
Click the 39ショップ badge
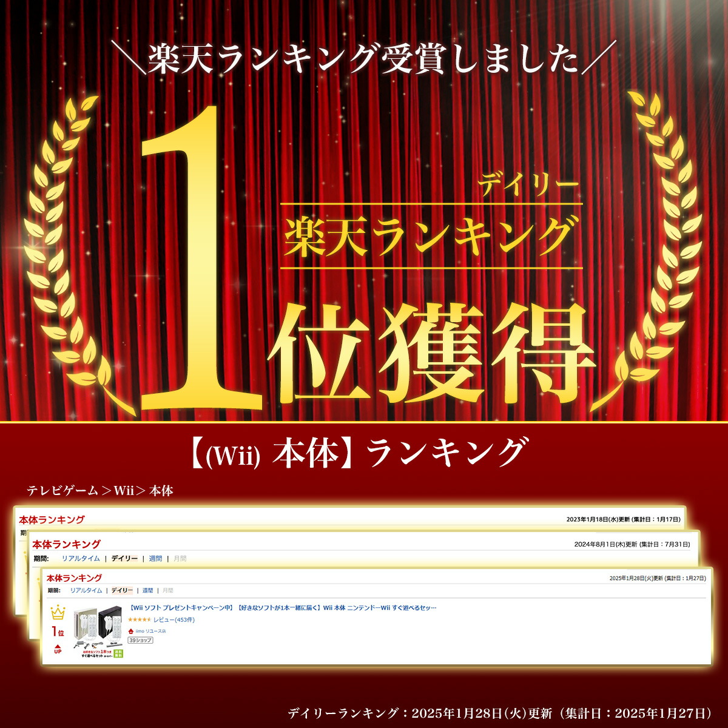tap(140, 640)
